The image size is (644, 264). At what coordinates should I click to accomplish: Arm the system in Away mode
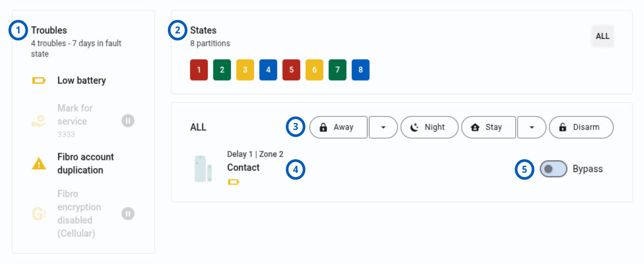pyautogui.click(x=338, y=127)
